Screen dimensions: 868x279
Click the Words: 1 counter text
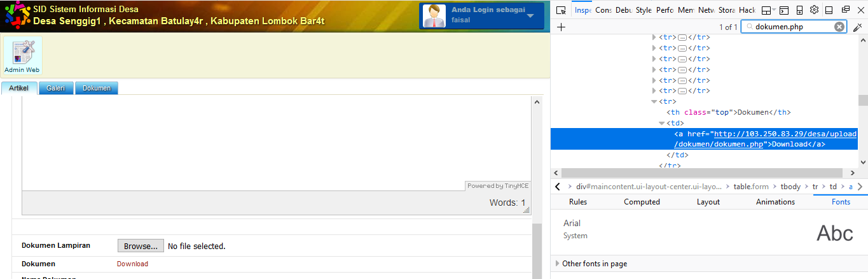click(x=507, y=203)
